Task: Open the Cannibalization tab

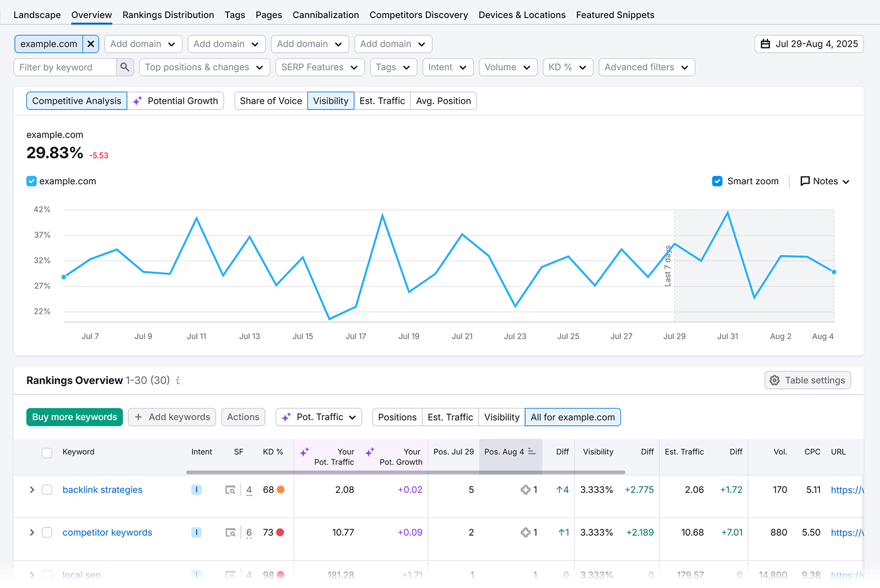Action: coord(326,15)
